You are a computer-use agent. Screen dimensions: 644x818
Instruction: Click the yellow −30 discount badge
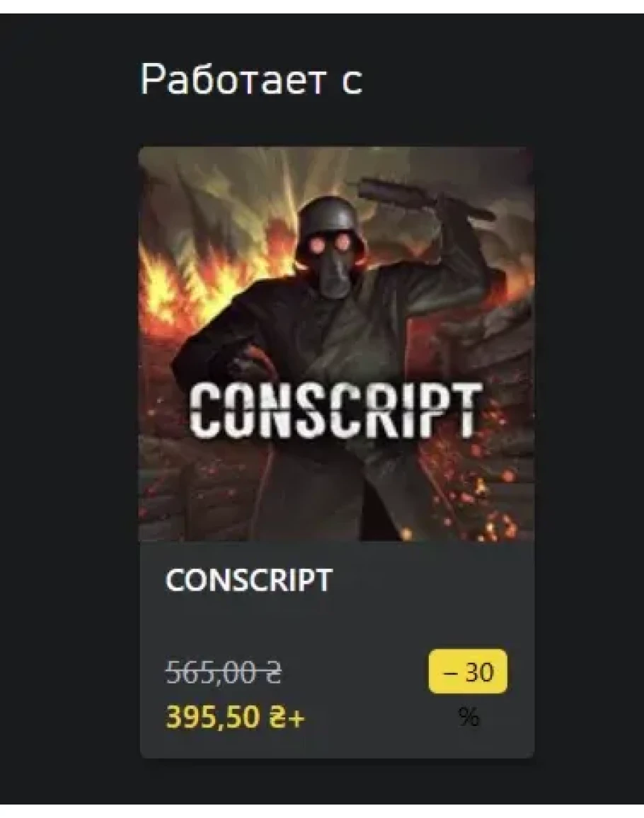468,671
